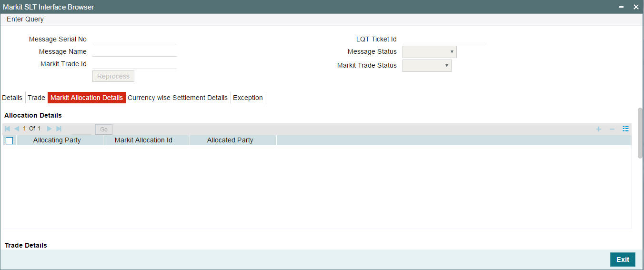Open the Markit Trade Status dropdown
Screen dimensions: 644x270
427,66
